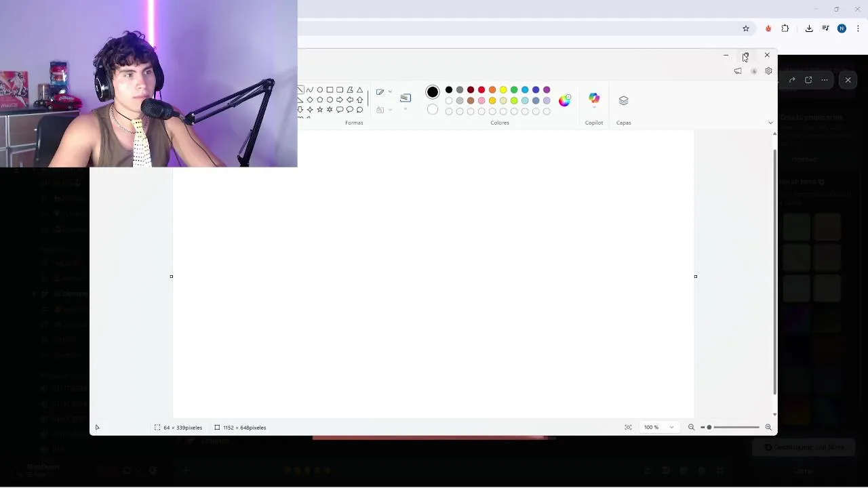
Task: Click the fit to window icon
Action: pos(628,427)
